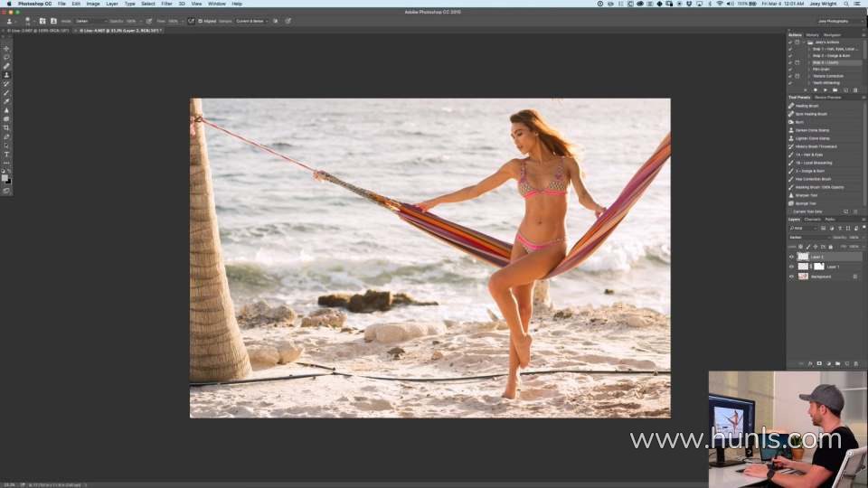This screenshot has height=488, width=868.
Task: Add layer mask from Layers panel bottom
Action: tap(819, 364)
